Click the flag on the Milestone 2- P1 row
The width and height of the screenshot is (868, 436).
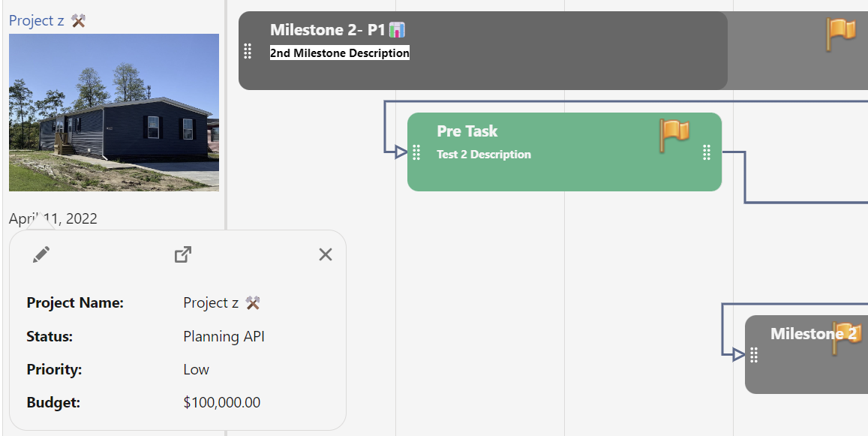tap(842, 34)
